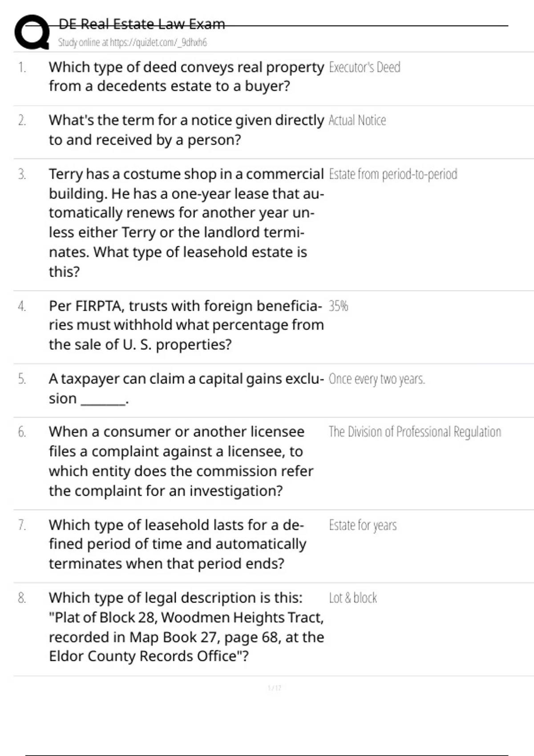Select the 35% answer text
This screenshot has height=756, width=534.
coord(338,306)
